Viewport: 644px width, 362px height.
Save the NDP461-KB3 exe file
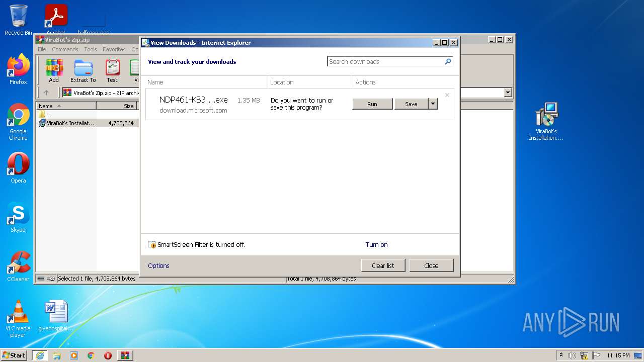pos(411,104)
